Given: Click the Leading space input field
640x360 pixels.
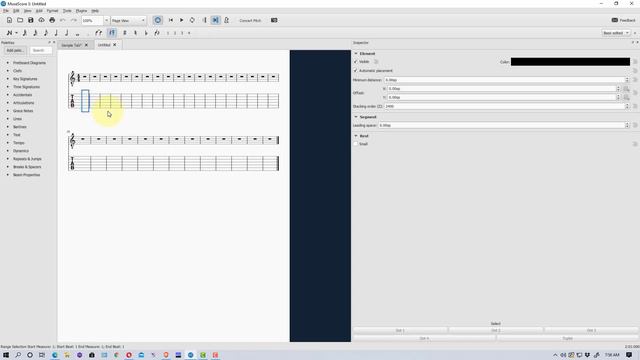Looking at the screenshot, I should coord(502,125).
